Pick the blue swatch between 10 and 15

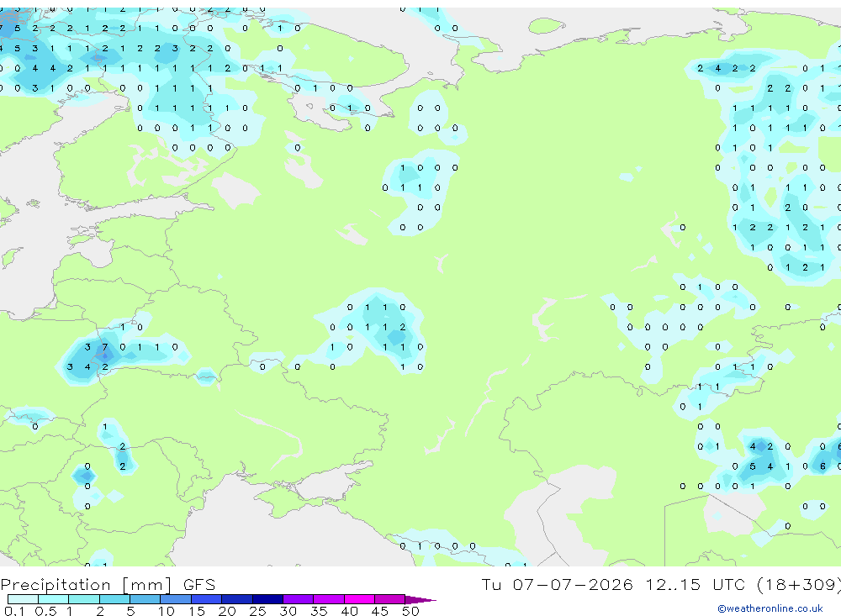pos(176,599)
